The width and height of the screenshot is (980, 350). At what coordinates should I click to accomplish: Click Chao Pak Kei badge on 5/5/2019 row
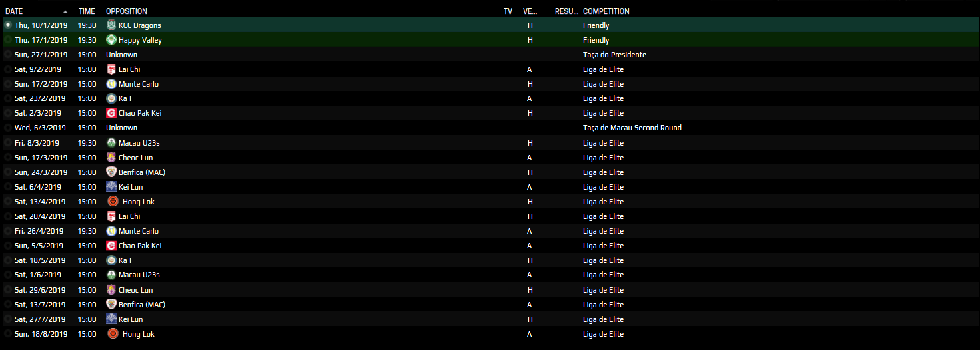pyautogui.click(x=111, y=246)
